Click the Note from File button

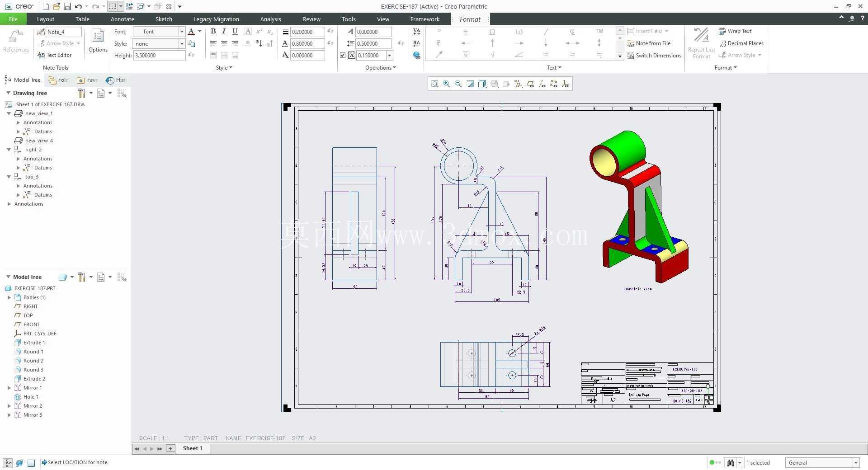tap(649, 43)
